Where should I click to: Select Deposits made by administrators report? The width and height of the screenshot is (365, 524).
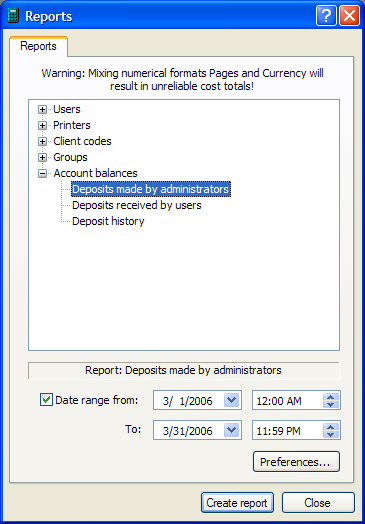(x=151, y=189)
